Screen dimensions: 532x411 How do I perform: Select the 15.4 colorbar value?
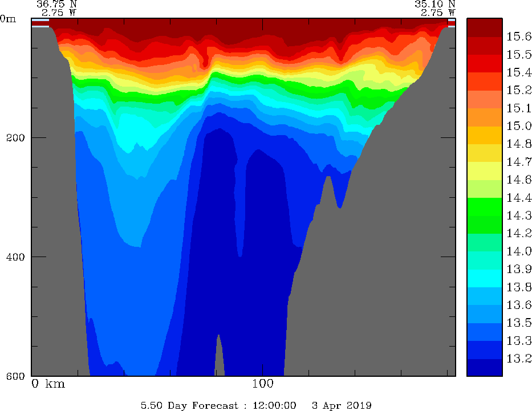(519, 72)
